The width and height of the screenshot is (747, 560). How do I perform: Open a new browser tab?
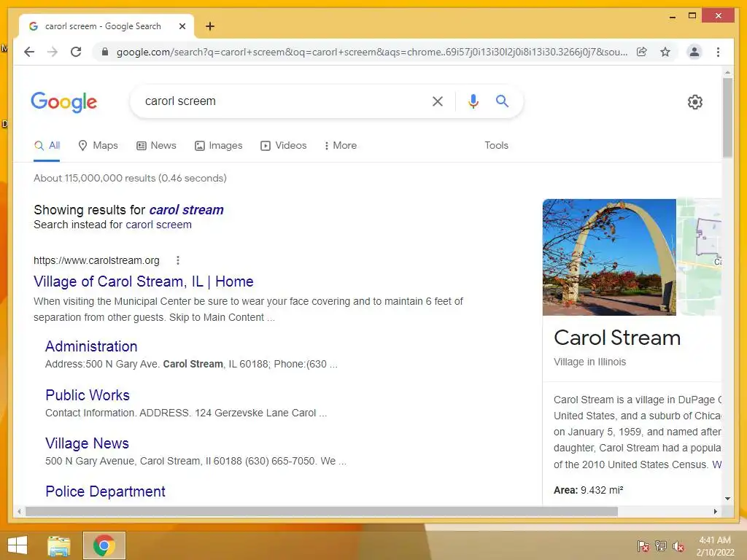tap(210, 26)
